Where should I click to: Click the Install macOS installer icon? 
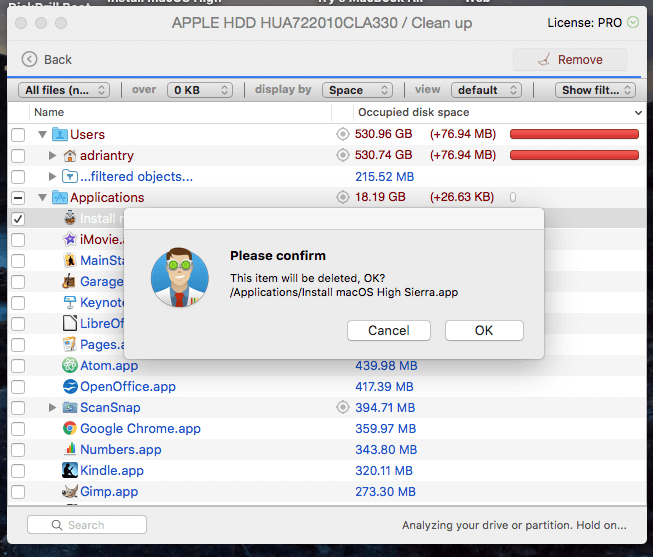[70, 218]
